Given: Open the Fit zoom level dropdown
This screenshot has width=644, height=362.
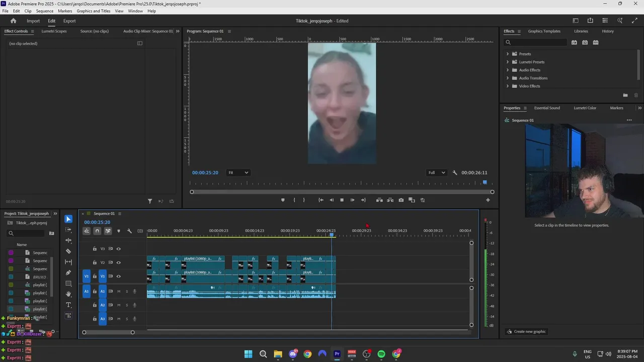Looking at the screenshot, I should [238, 172].
